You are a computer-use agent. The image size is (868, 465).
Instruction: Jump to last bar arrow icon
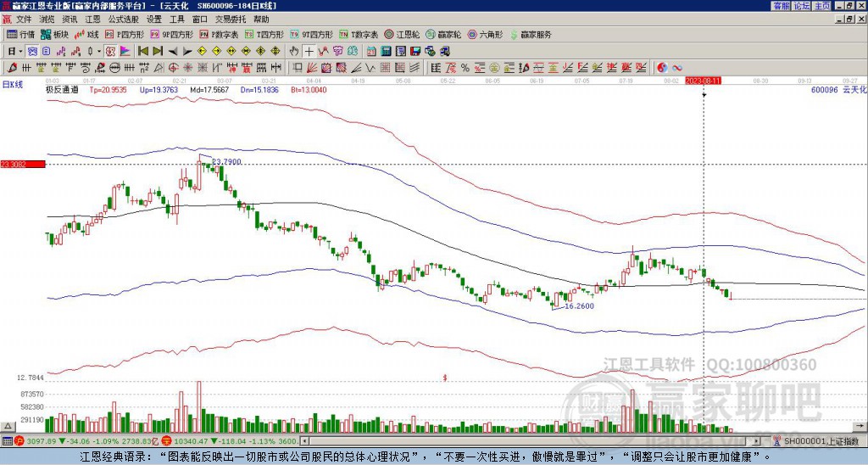tap(157, 52)
